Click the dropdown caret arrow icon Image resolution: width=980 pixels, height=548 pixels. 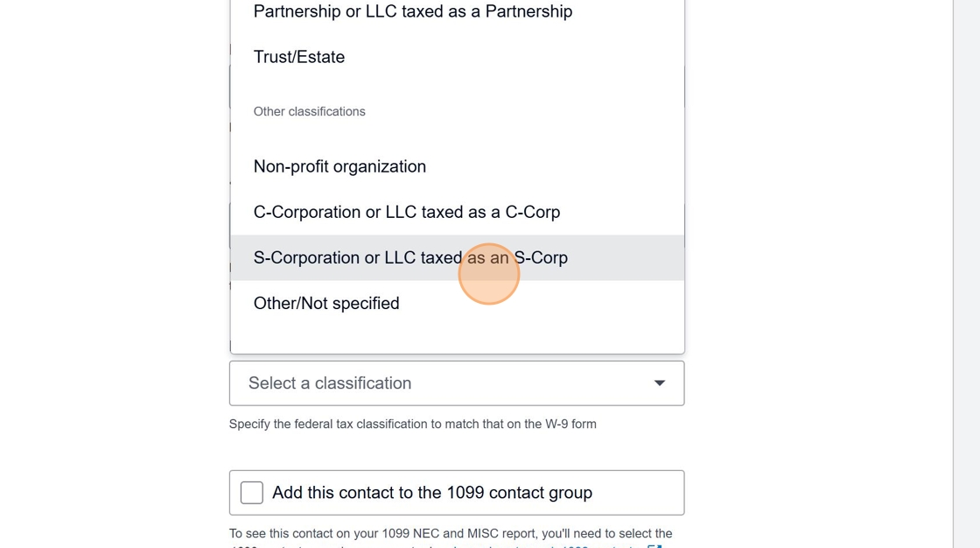[660, 383]
